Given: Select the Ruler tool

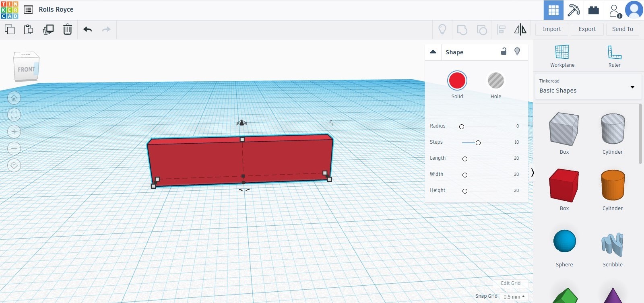Looking at the screenshot, I should click(614, 56).
